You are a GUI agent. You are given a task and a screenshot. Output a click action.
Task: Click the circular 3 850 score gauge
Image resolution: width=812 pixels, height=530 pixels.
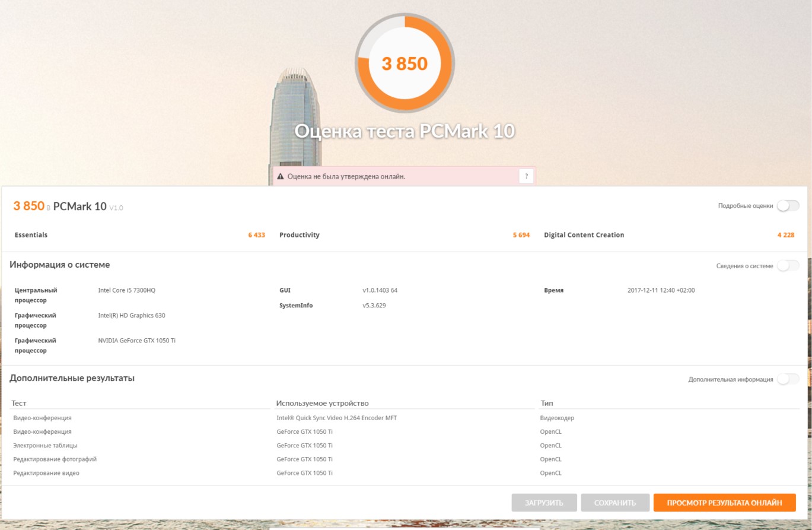405,63
